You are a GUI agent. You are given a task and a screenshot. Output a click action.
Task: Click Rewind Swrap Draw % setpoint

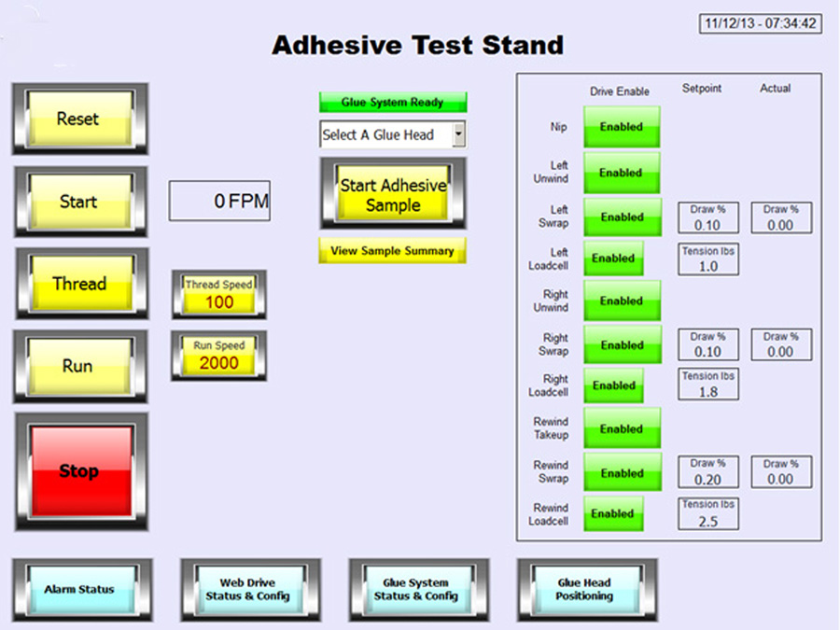click(x=708, y=479)
